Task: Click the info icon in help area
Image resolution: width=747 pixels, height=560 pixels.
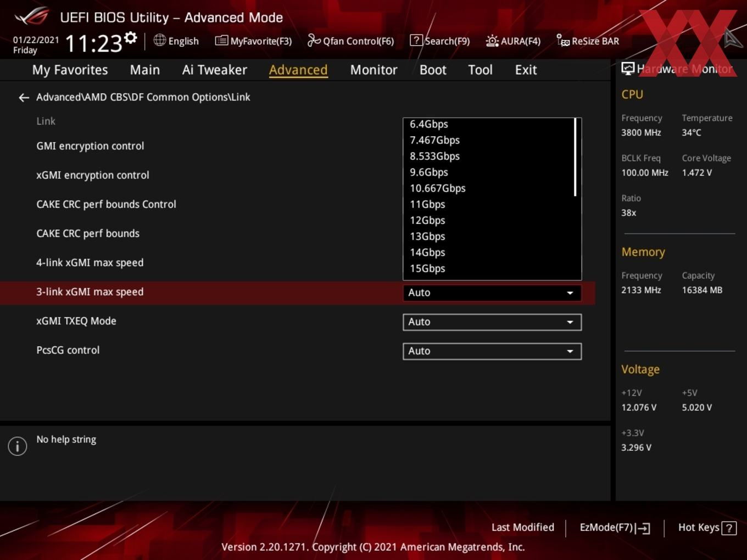Action: click(x=18, y=446)
